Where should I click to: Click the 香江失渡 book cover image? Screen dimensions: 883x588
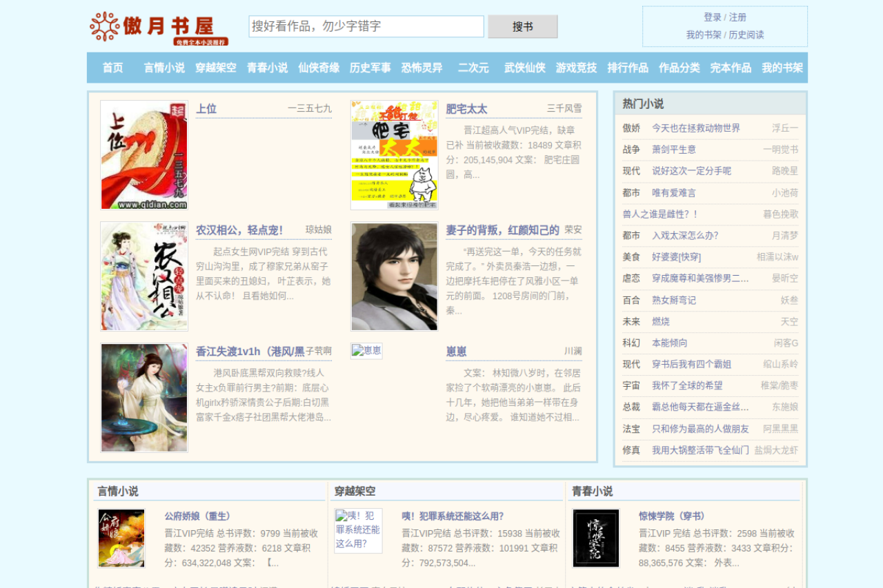click(x=144, y=398)
